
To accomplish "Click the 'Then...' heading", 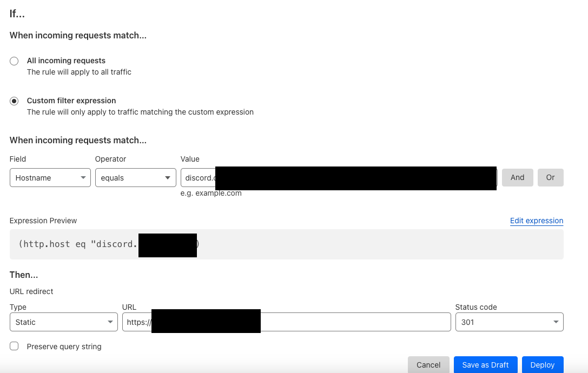I will tap(24, 275).
